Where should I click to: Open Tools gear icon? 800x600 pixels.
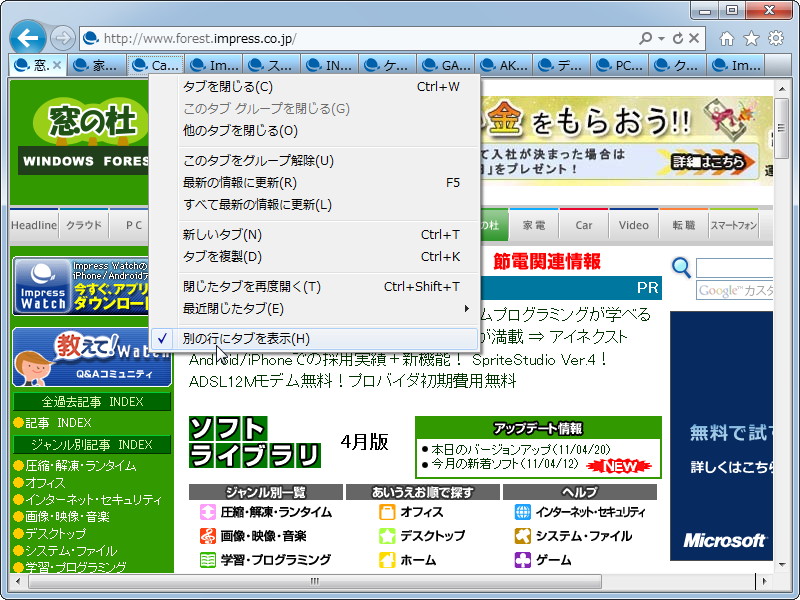pos(776,38)
